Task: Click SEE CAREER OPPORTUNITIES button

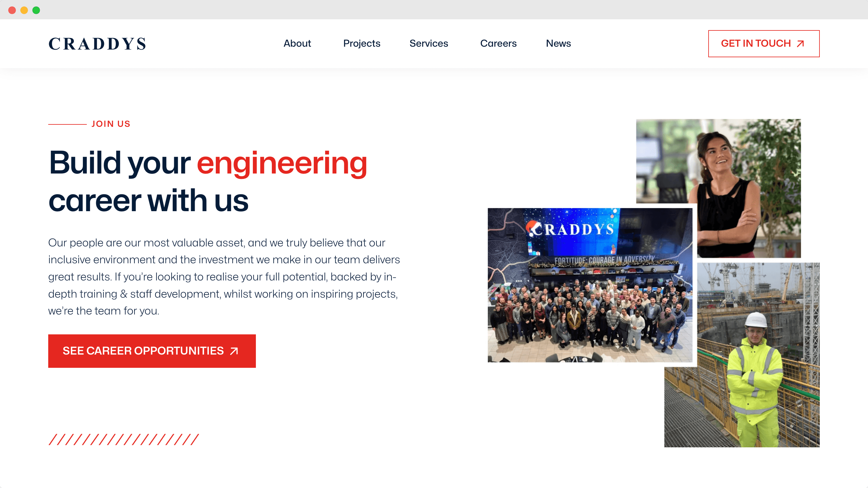Action: click(x=152, y=351)
